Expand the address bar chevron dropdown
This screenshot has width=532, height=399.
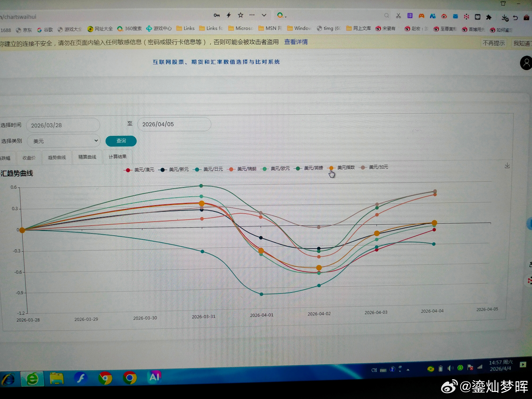(264, 15)
